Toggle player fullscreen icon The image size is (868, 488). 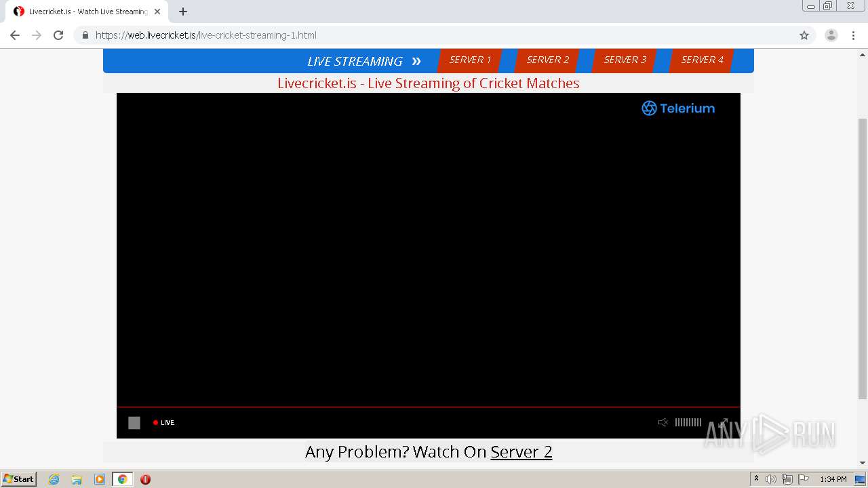(x=723, y=422)
